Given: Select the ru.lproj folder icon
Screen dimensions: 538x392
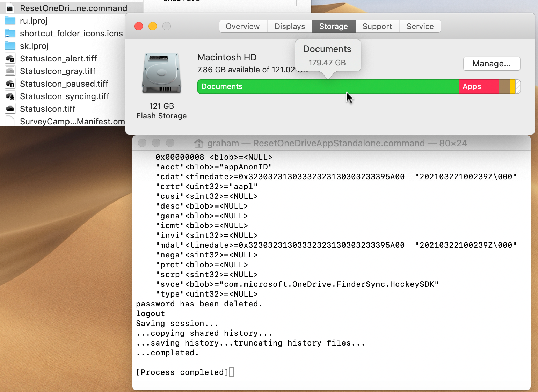Looking at the screenshot, I should pos(10,21).
